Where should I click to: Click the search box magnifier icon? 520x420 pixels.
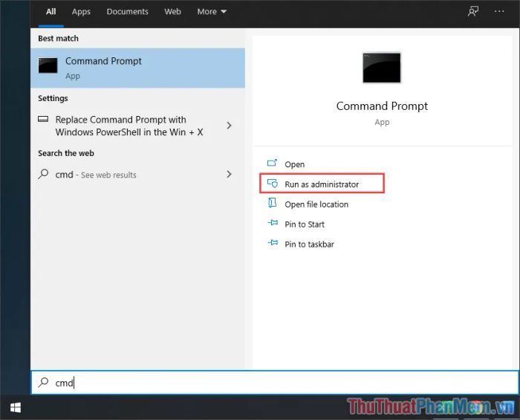43,382
